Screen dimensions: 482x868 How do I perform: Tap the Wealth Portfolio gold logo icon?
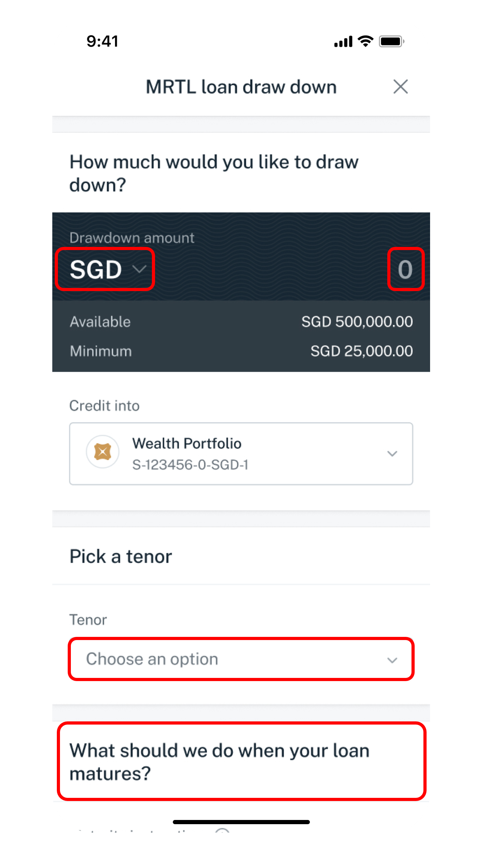click(102, 452)
